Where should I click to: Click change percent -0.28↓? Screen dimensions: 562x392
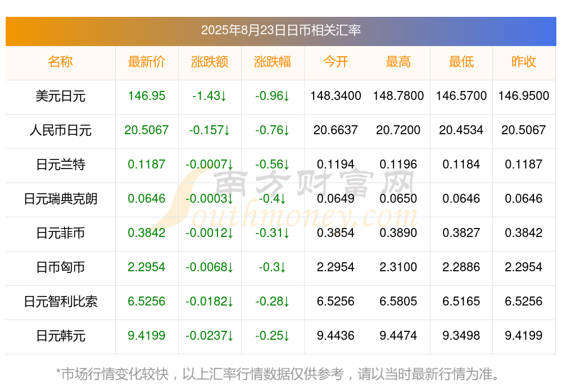[273, 301]
